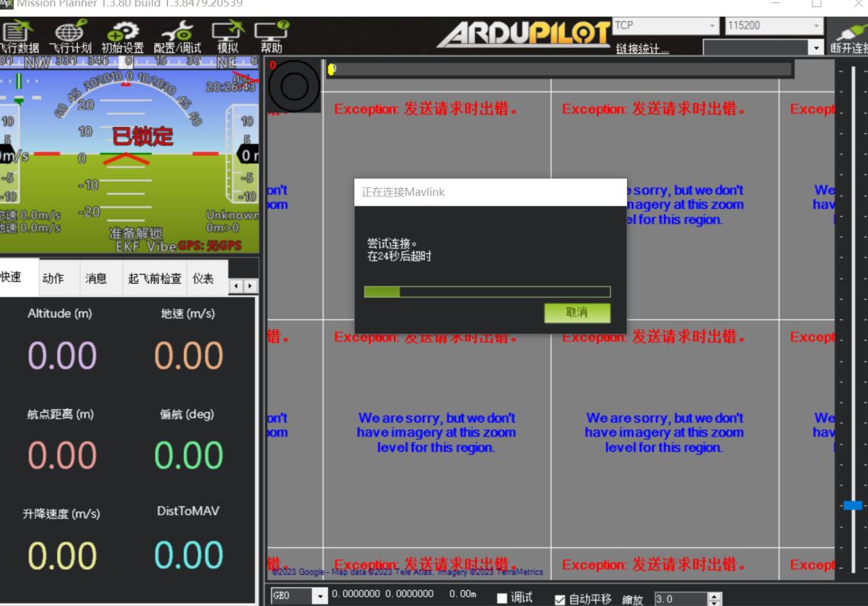Open the 飞行计划 flight plan view
The height and width of the screenshot is (606, 868).
(70, 36)
